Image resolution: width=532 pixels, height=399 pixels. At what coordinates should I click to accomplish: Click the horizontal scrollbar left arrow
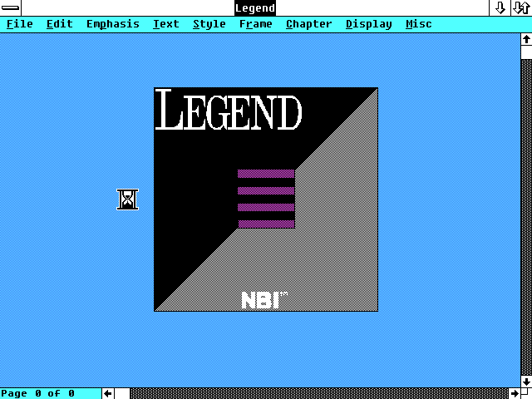[108, 393]
